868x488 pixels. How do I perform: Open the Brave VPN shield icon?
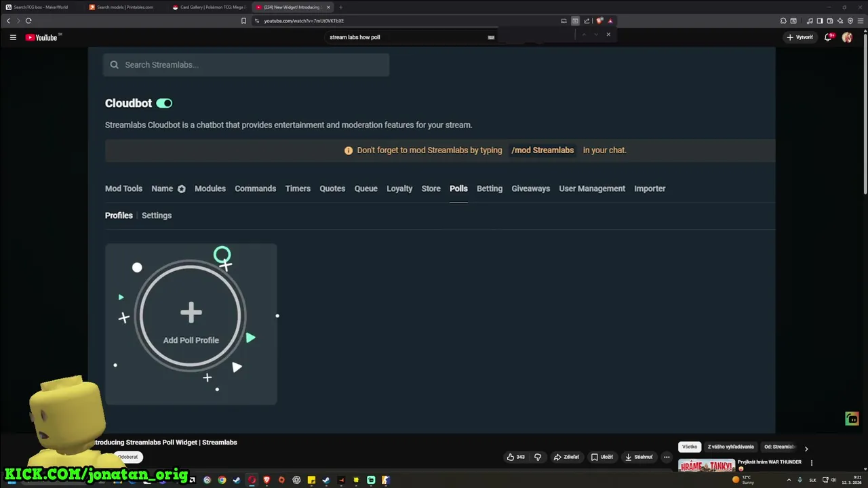click(x=850, y=21)
